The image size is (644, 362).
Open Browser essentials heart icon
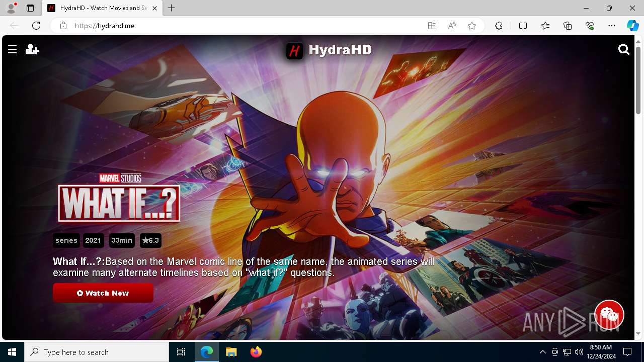(590, 26)
